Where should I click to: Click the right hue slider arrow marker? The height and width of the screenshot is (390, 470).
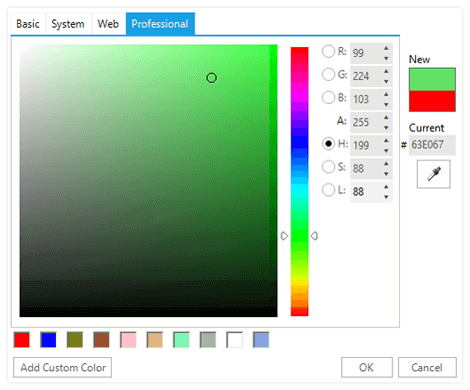point(314,236)
